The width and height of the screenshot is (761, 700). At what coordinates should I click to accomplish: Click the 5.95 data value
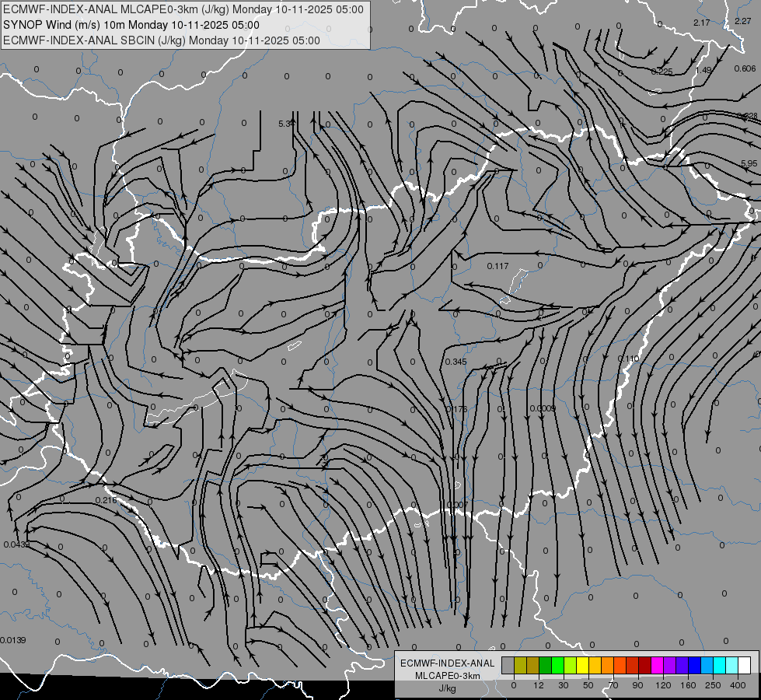point(749,163)
